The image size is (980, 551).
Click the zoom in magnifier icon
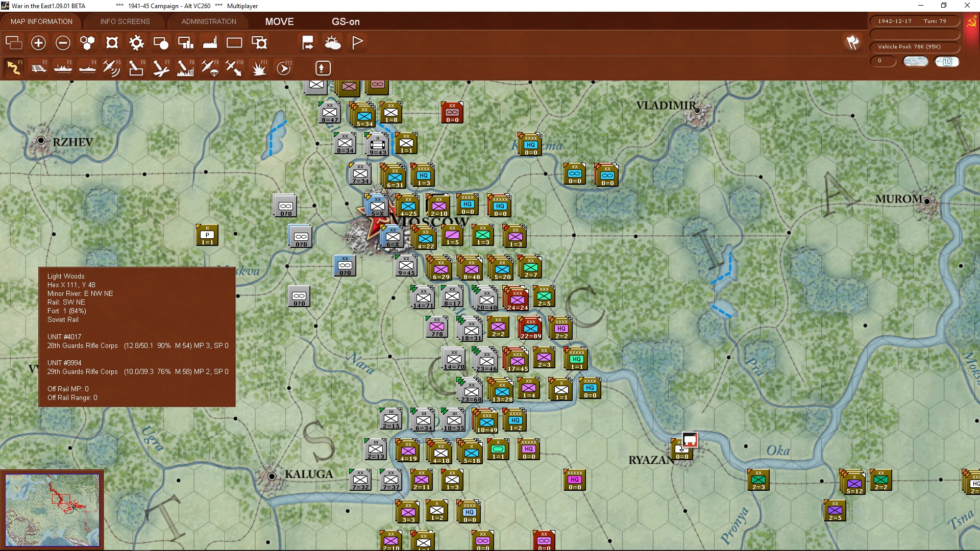coord(38,43)
